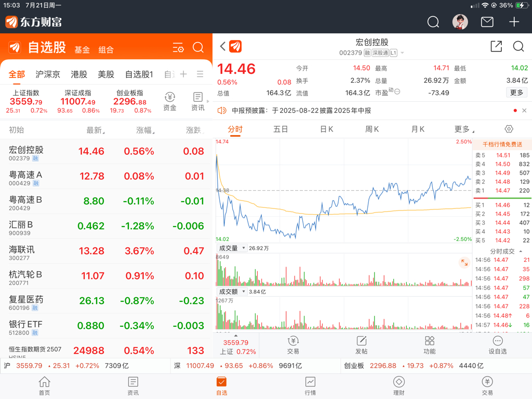Screen dimensions: 532x399
Task: Open the 创业板指 index card
Action: pyautogui.click(x=130, y=101)
